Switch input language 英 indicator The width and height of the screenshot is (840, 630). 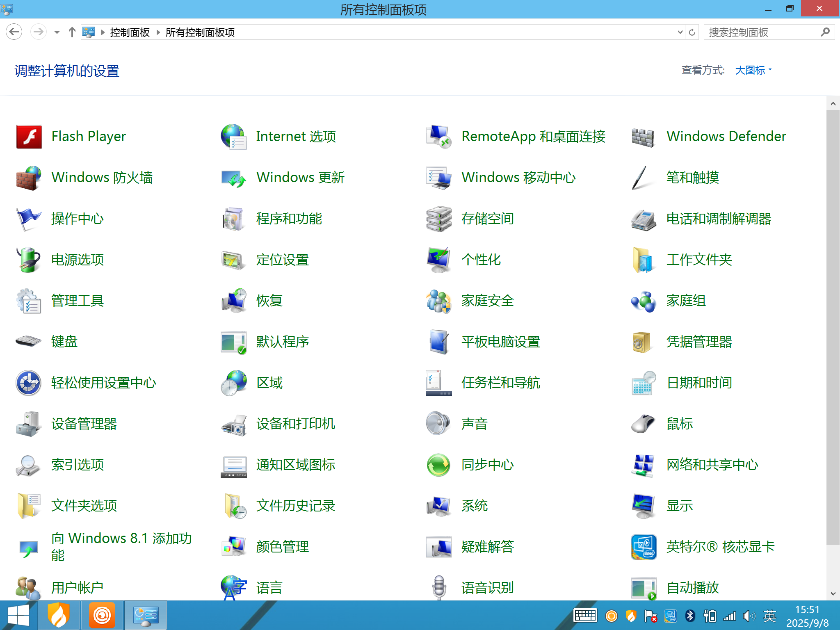point(770,616)
